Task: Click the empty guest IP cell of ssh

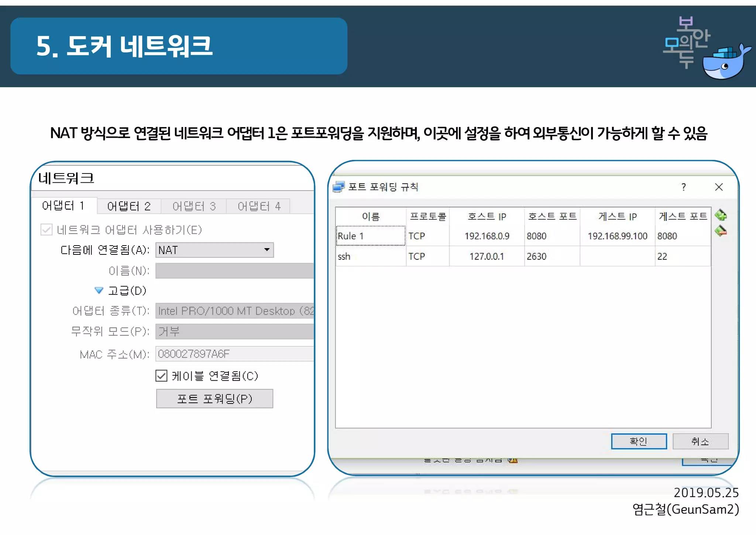Action: tap(618, 256)
